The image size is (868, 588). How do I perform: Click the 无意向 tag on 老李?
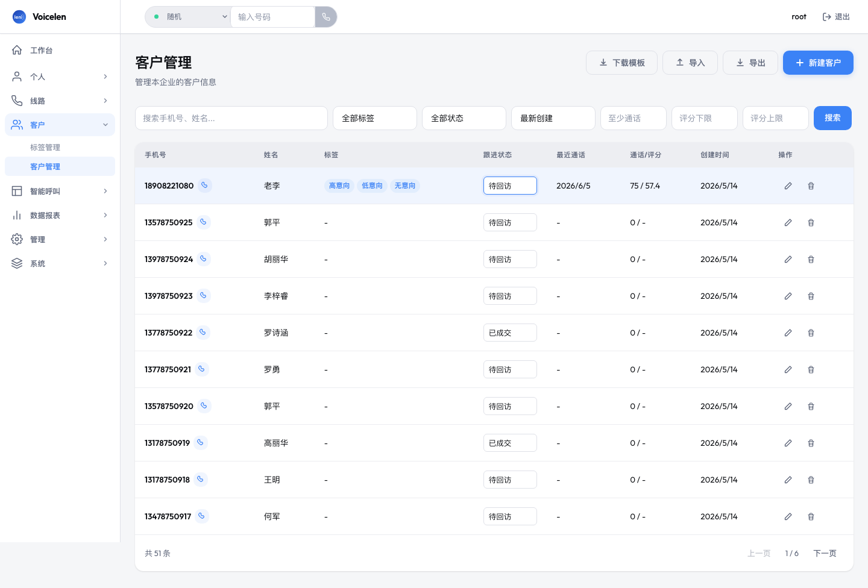coord(405,186)
